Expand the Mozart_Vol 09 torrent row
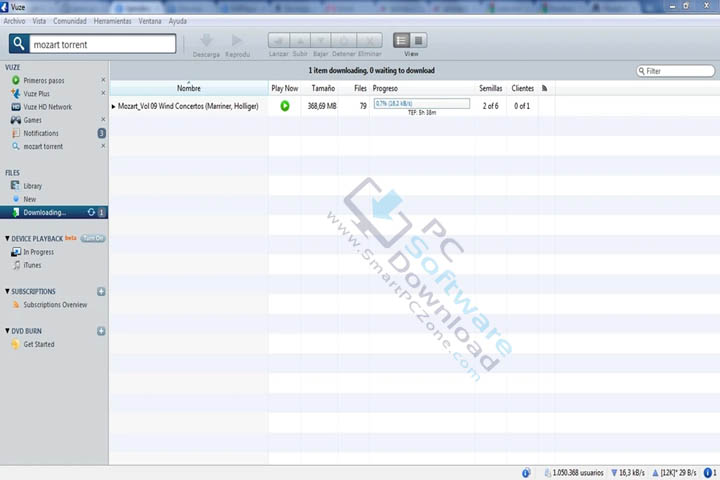720x480 pixels. point(113,107)
